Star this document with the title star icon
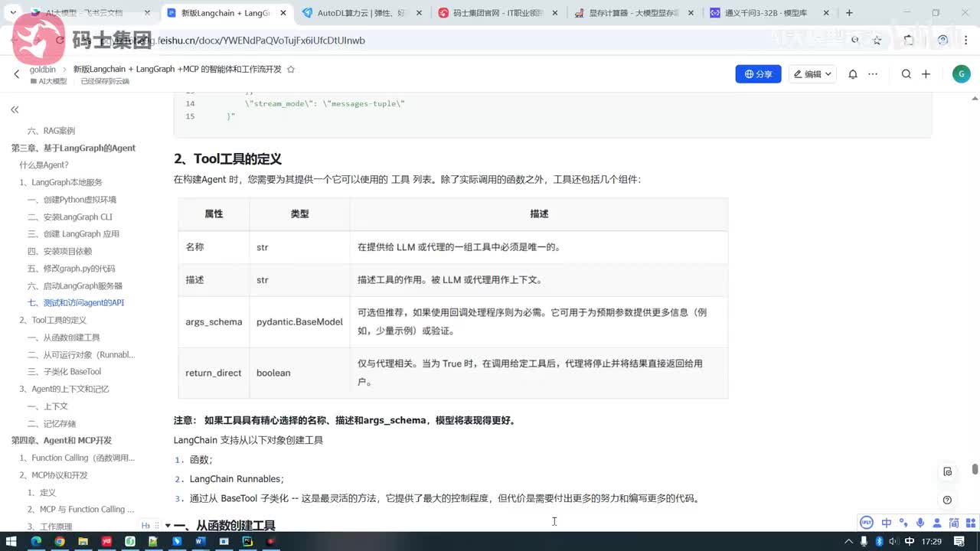 (290, 70)
